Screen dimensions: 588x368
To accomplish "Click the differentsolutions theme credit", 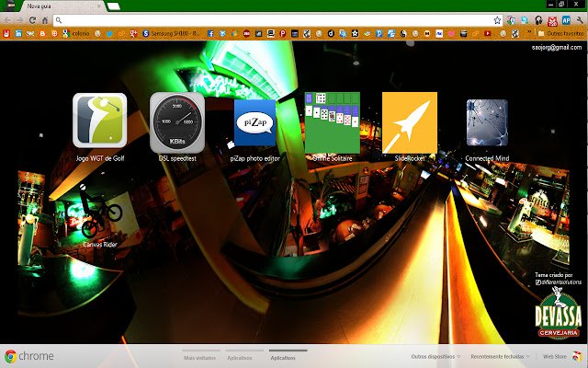I will (559, 282).
